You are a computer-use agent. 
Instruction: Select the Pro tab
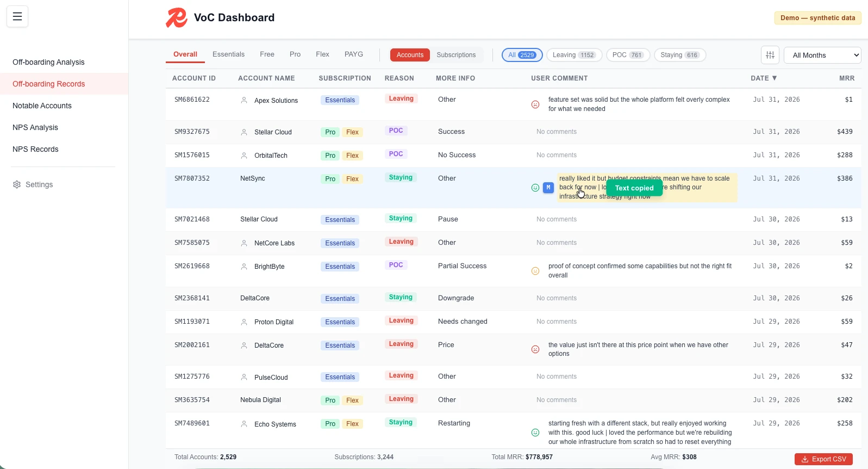coord(295,54)
